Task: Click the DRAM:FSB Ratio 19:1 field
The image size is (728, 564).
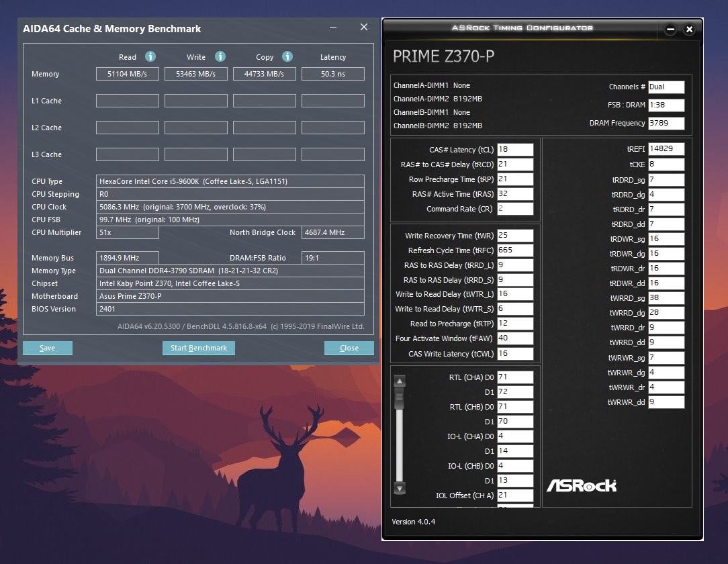Action: click(x=333, y=258)
